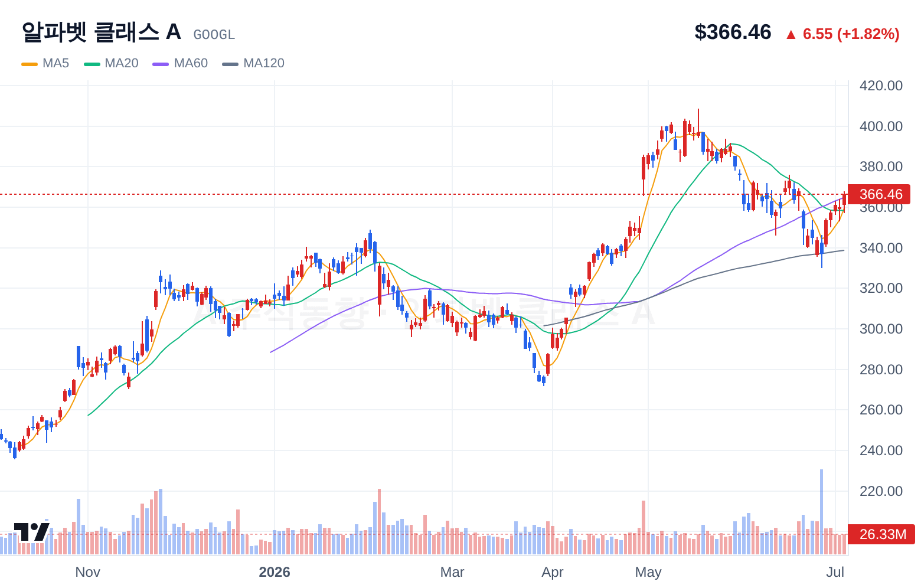Click the 400.00 price axis label
921x588 pixels.
tap(881, 126)
